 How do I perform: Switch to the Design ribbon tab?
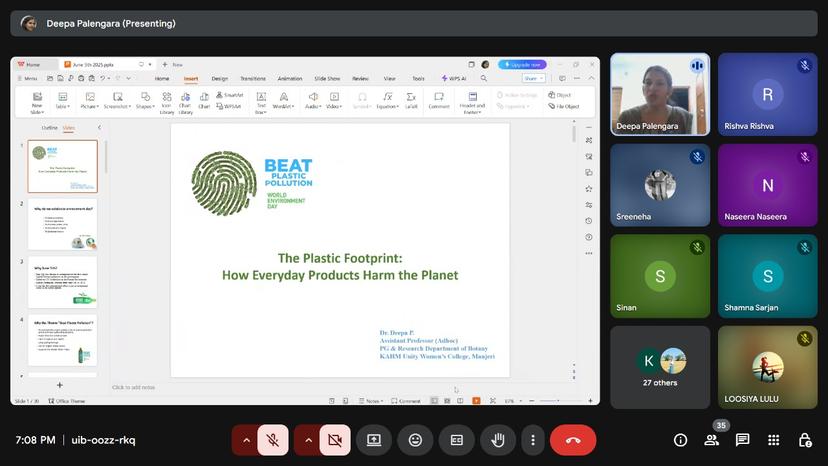[x=219, y=78]
